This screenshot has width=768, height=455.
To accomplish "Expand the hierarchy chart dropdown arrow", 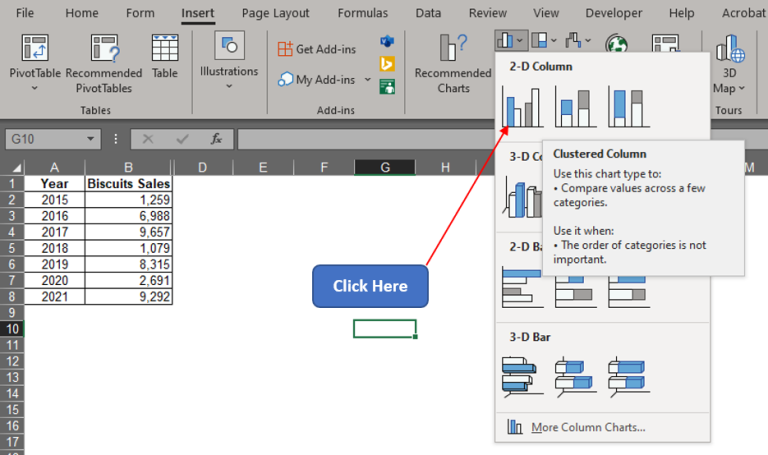I will (x=553, y=41).
